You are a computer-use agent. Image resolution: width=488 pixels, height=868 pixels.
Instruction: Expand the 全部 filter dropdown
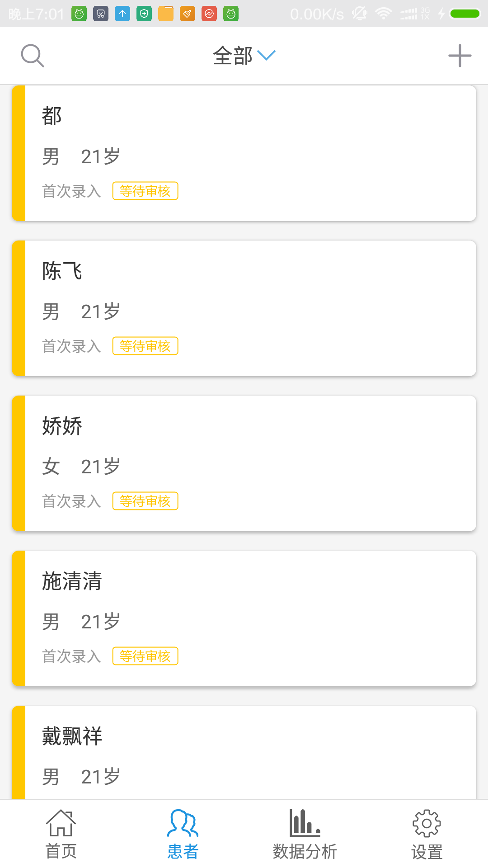pyautogui.click(x=244, y=56)
